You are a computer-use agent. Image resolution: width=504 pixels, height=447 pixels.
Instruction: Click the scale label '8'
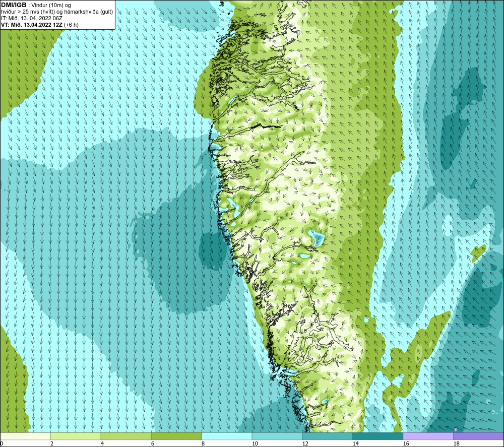203,444
